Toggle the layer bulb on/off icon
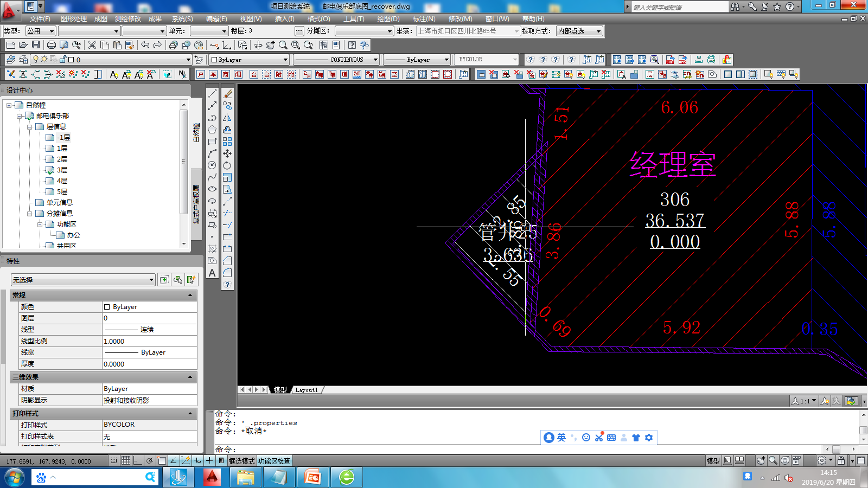Viewport: 868px width, 488px height. [36, 60]
